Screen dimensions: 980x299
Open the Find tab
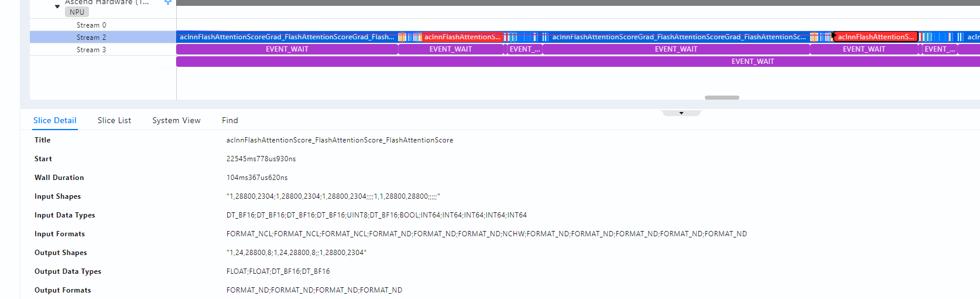230,120
